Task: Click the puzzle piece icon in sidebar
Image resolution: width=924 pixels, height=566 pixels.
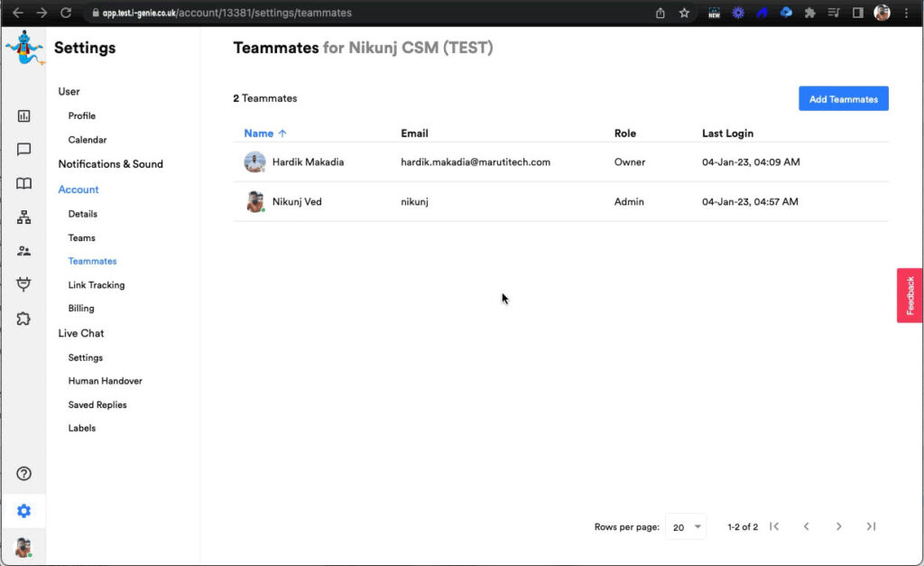Action: point(24,319)
